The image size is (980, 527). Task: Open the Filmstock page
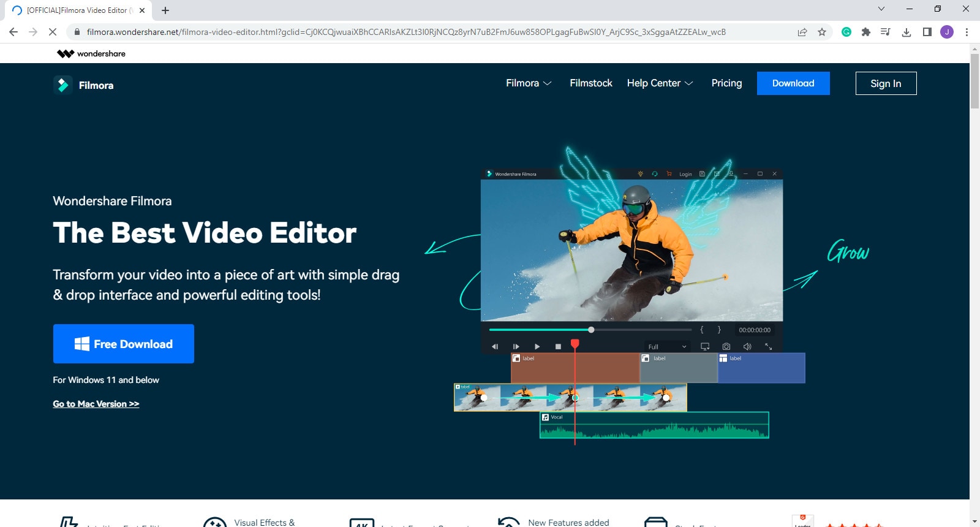(591, 83)
